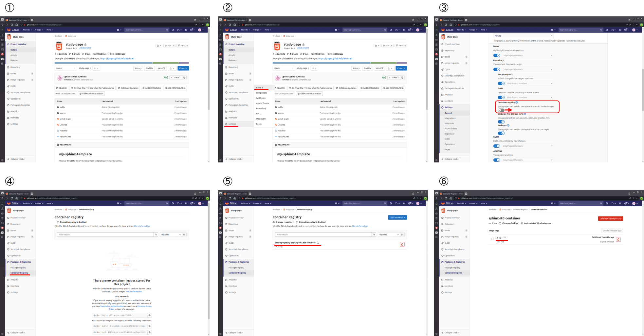Open the CLI Commands dropdown
The image size is (644, 336).
point(397,217)
